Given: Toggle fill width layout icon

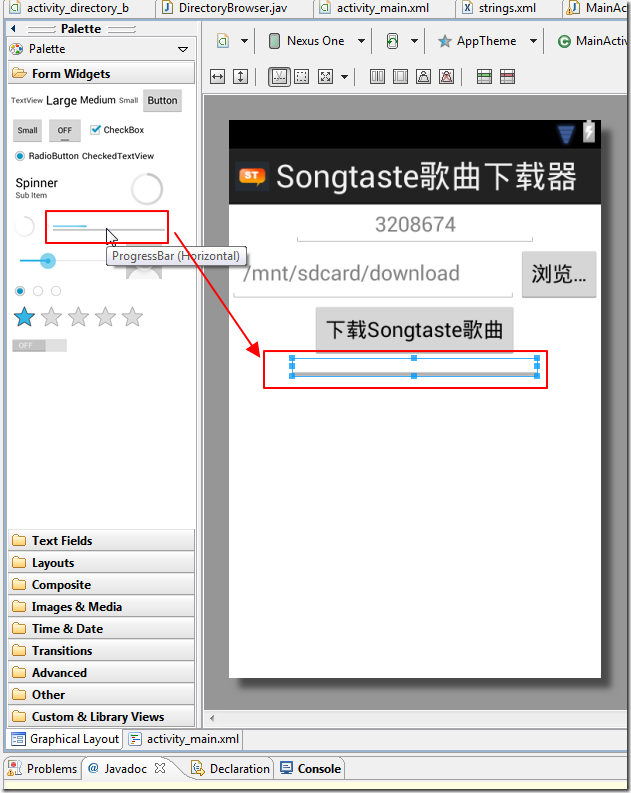Looking at the screenshot, I should 217,77.
